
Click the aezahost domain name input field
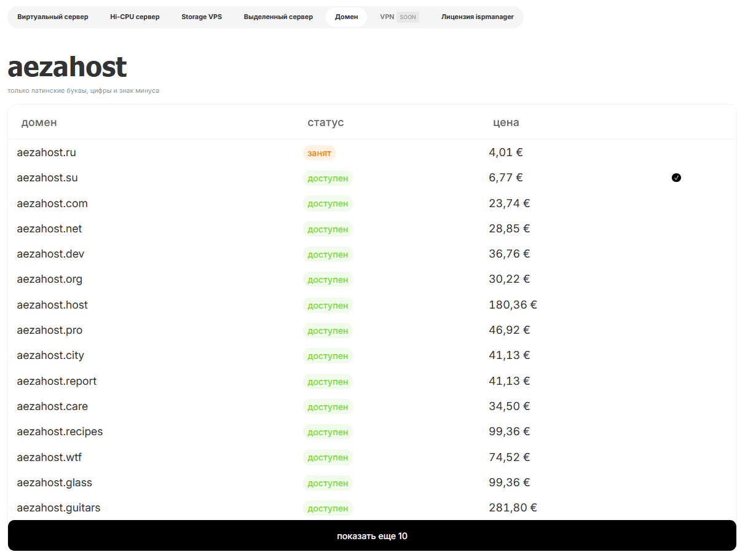click(184, 67)
